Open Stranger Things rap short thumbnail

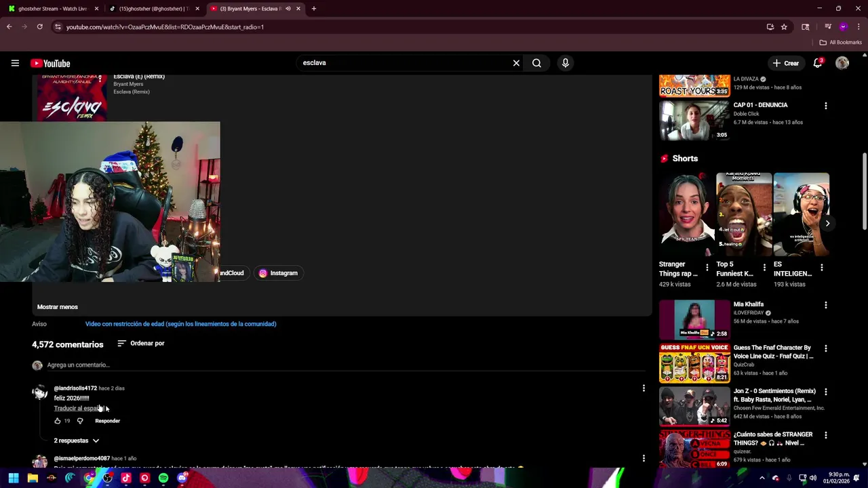point(687,215)
